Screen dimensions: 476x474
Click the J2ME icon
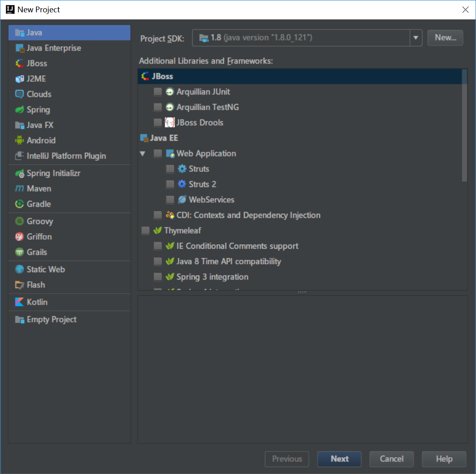coord(19,79)
